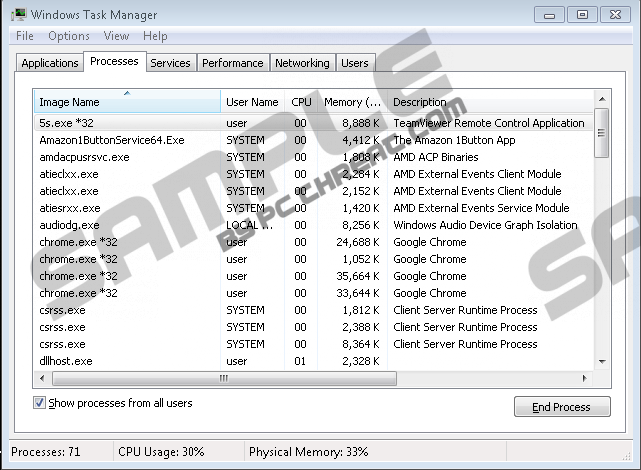Click the horizontal scrollbar right arrow

point(586,378)
